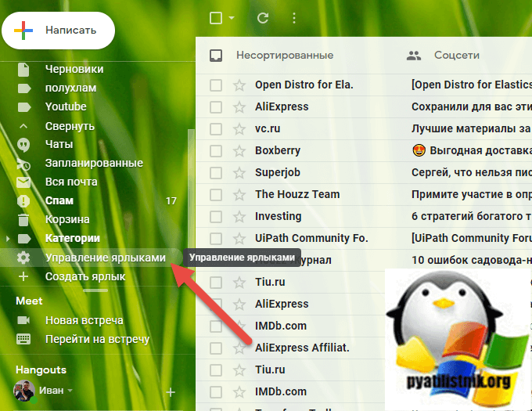Star the Superjob email

click(239, 172)
